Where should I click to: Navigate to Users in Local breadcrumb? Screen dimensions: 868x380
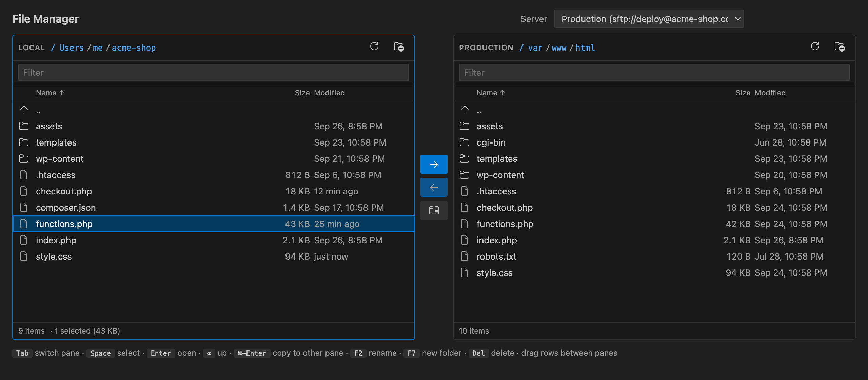tap(72, 48)
